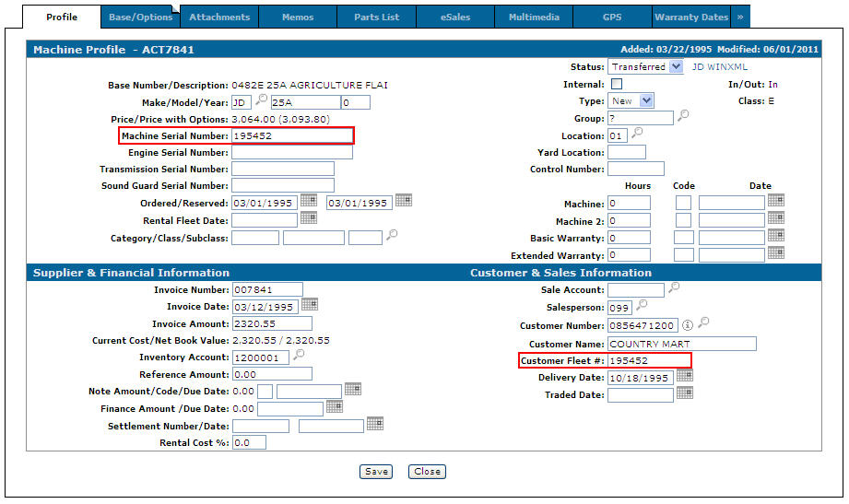Open the Note Due Date calendar

(x=353, y=389)
